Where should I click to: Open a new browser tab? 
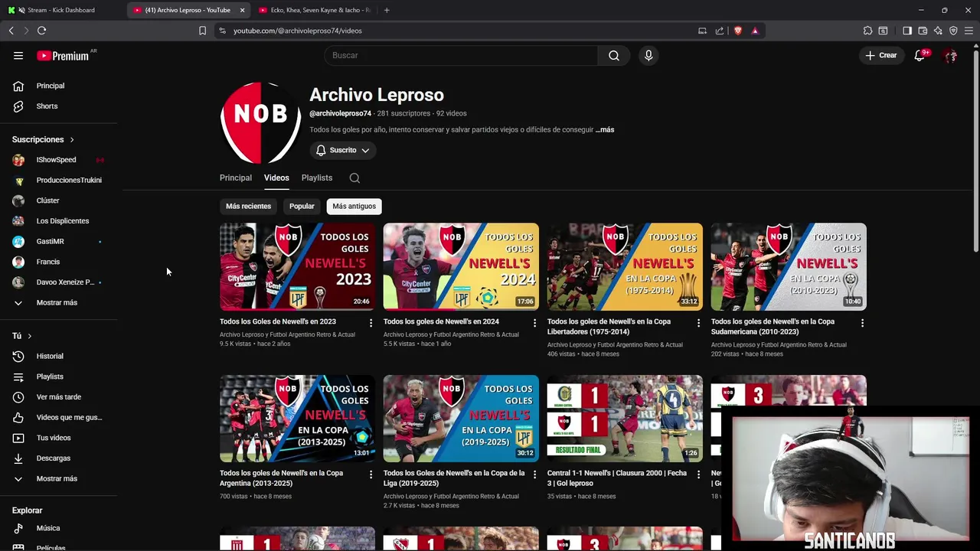tap(387, 10)
